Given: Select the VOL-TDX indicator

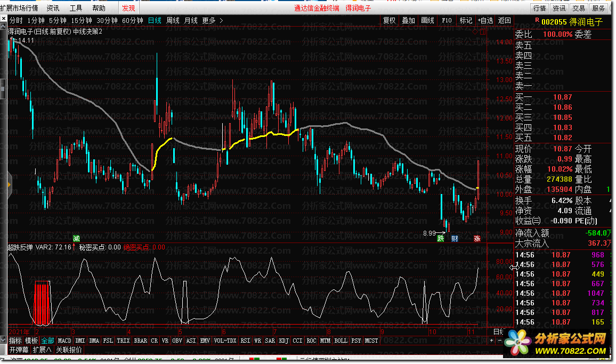Looking at the screenshot, I should point(225,341).
